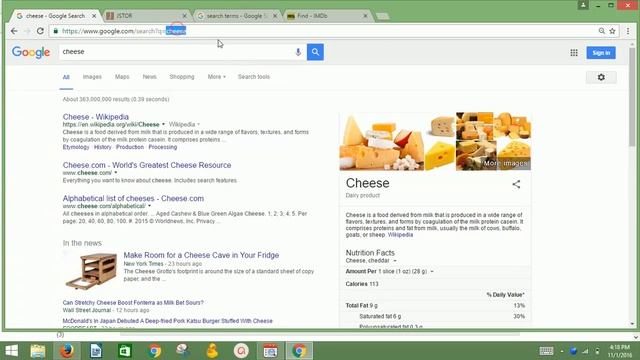
Task: Switch to the JSTOR tab
Action: click(x=145, y=16)
